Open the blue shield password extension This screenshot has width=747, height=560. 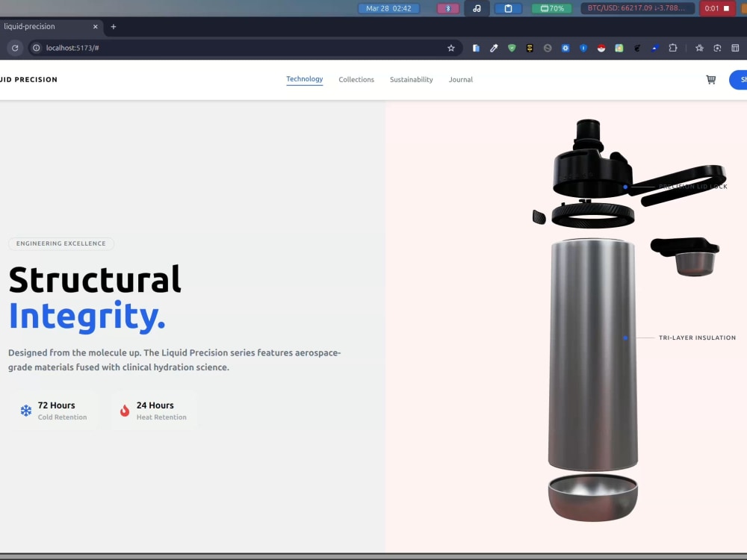pos(583,48)
